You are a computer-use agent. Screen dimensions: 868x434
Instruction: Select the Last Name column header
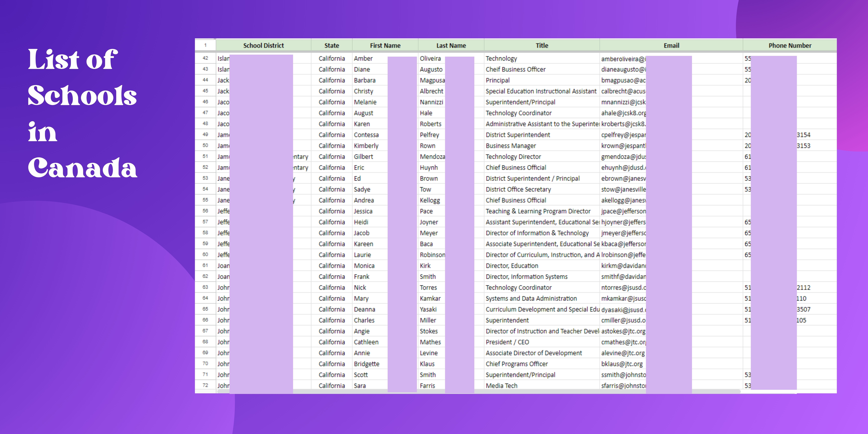coord(451,45)
